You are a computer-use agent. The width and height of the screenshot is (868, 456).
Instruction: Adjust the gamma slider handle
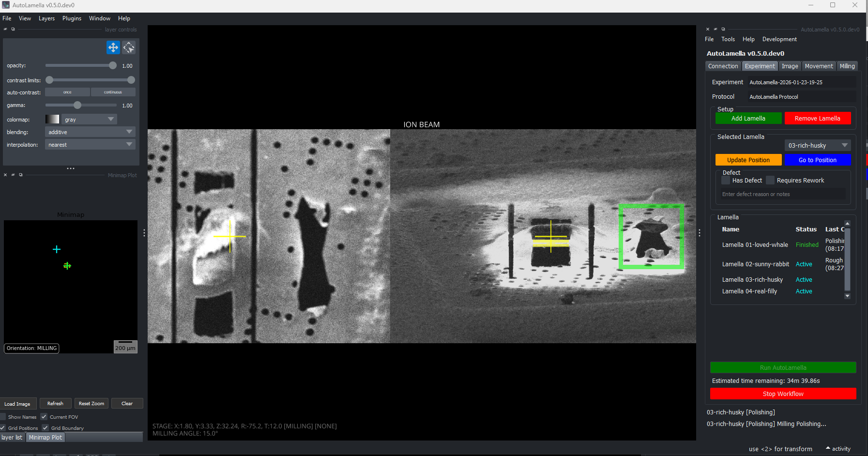click(x=77, y=105)
